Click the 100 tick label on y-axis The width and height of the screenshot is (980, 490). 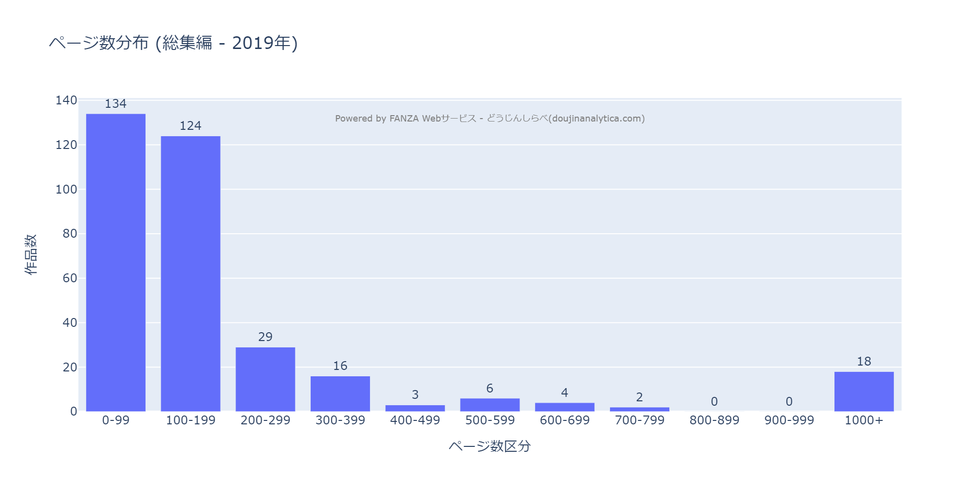(66, 190)
